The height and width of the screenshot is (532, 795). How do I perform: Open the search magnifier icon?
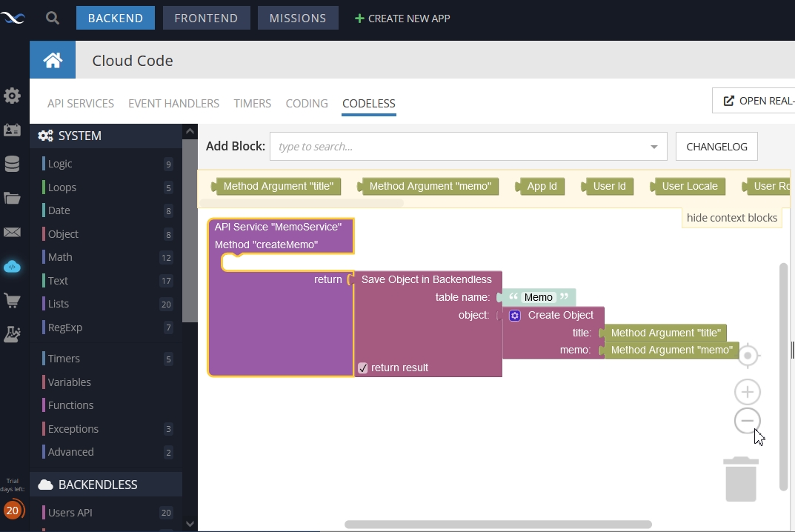click(x=52, y=19)
